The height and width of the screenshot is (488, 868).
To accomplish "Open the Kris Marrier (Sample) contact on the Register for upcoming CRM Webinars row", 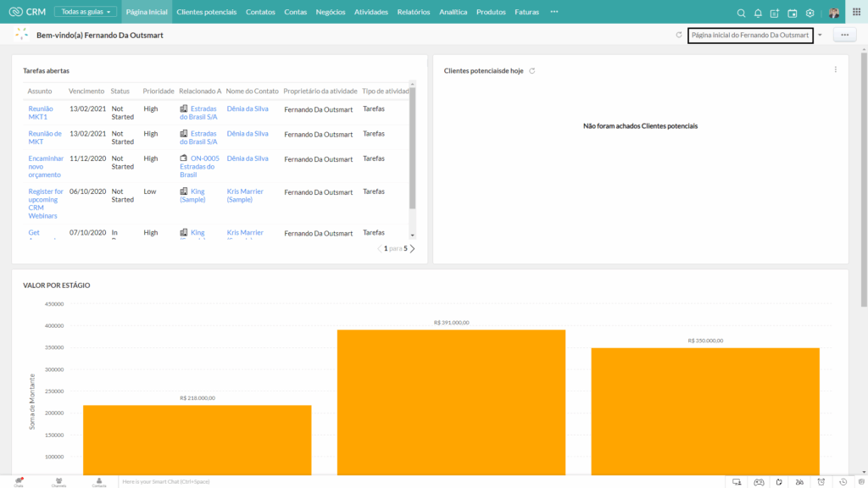I will point(245,196).
